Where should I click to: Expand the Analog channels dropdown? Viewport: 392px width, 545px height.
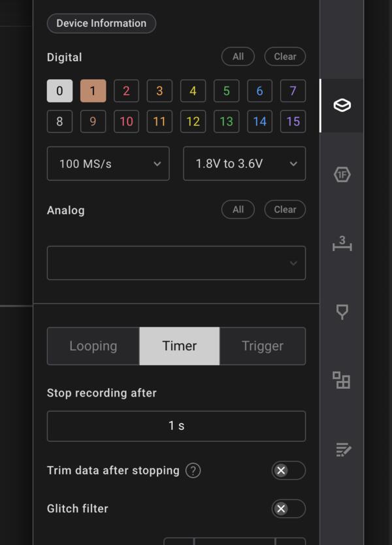pyautogui.click(x=176, y=263)
